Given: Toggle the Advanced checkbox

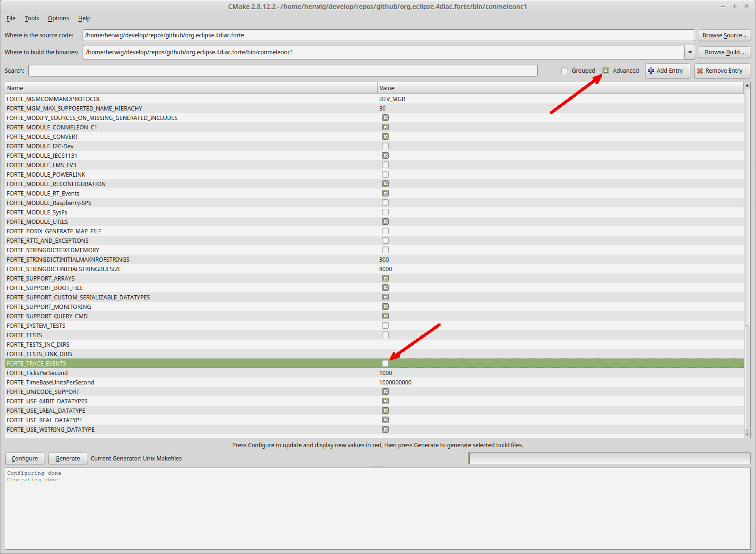Looking at the screenshot, I should point(606,71).
